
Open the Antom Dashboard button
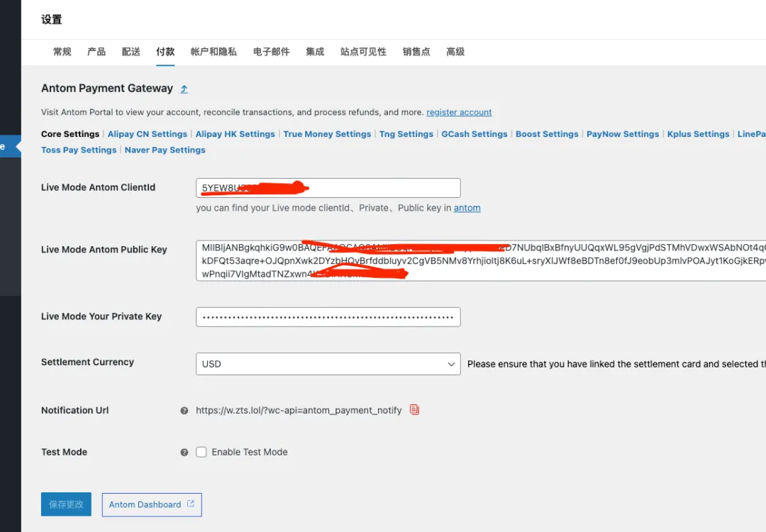(152, 504)
